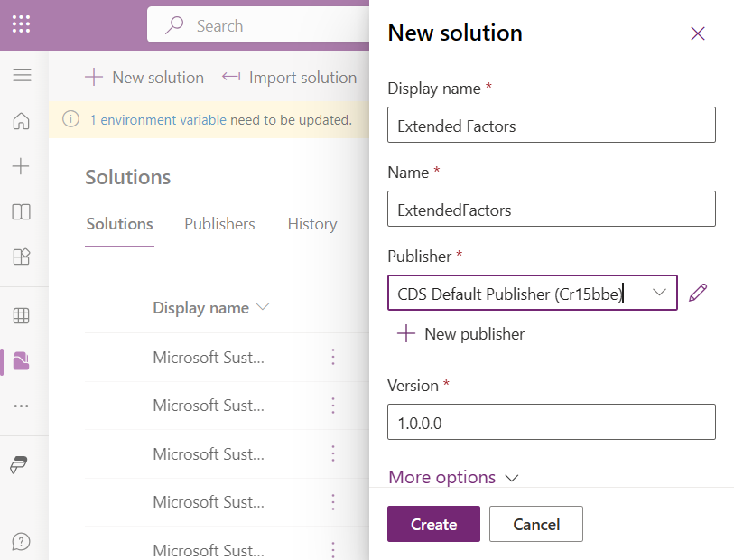The image size is (734, 560).
Task: Toggle the hamburger navigation menu
Action: [x=22, y=75]
